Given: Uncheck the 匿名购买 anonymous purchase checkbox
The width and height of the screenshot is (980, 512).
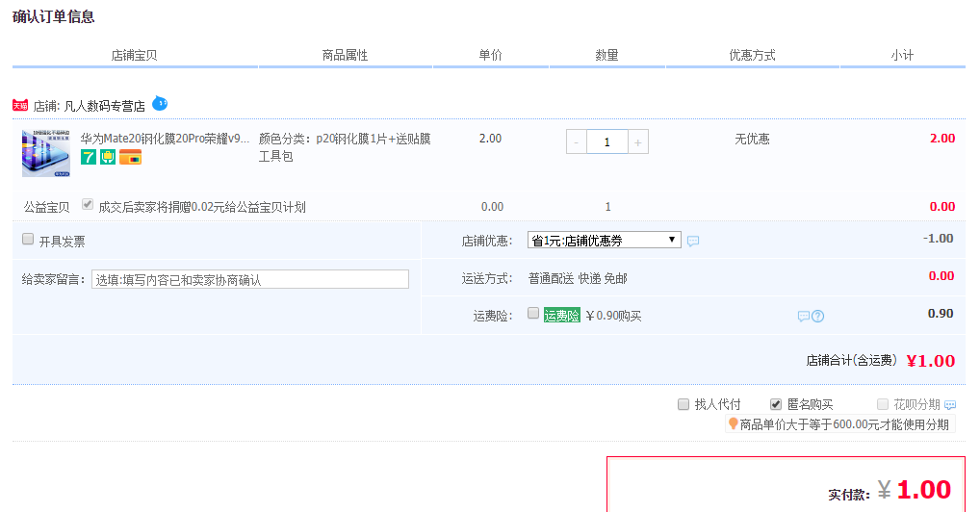Looking at the screenshot, I should 776,404.
